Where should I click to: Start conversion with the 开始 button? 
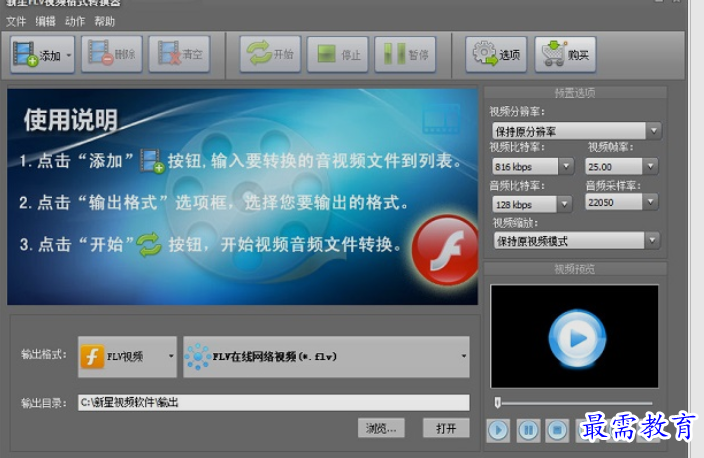click(x=270, y=55)
